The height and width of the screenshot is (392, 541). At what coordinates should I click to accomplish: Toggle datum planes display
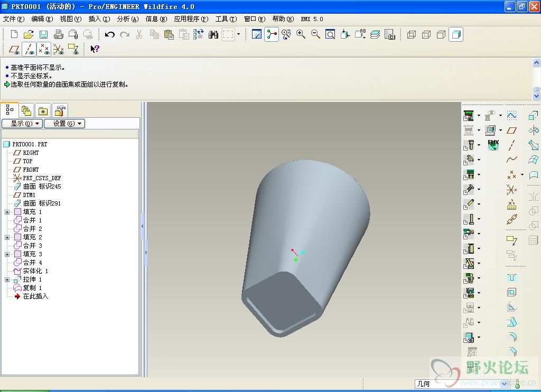pos(15,49)
